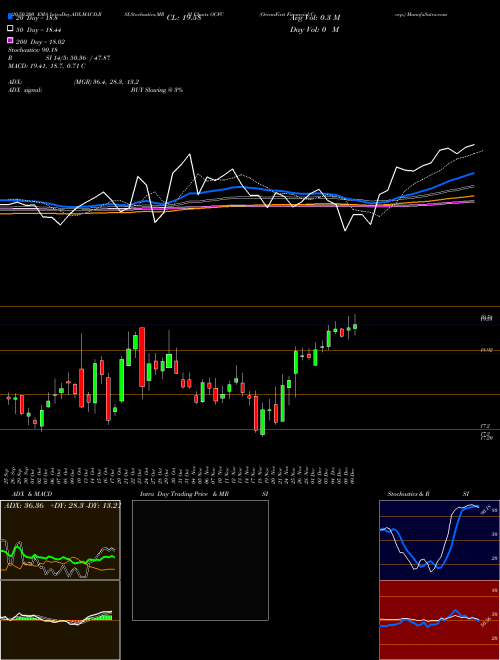
Task: Click the 'ADX: 36.36 +DY: 28.3 -DY: 13.21' header
Action: point(61,506)
